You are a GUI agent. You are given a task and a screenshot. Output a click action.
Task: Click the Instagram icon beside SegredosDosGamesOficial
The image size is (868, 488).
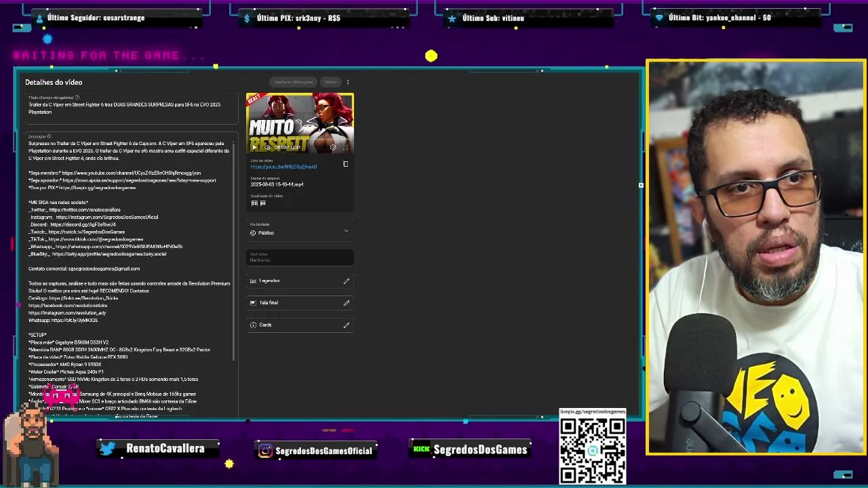coord(265,451)
